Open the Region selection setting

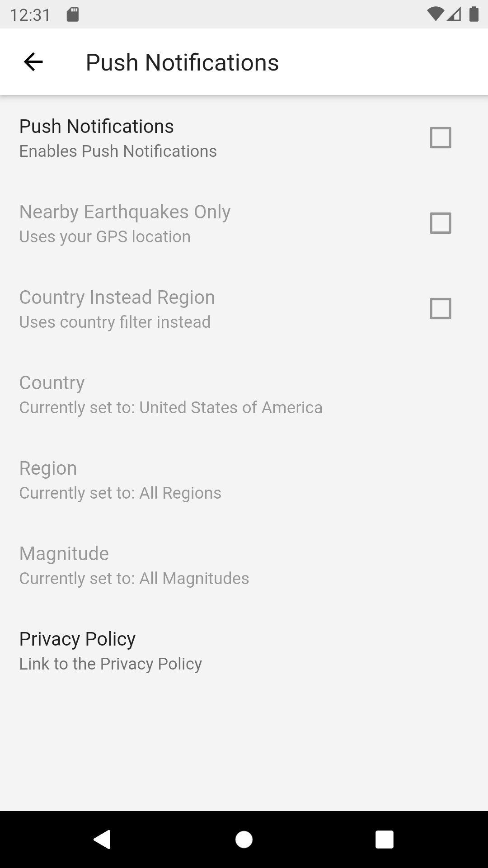click(x=120, y=480)
